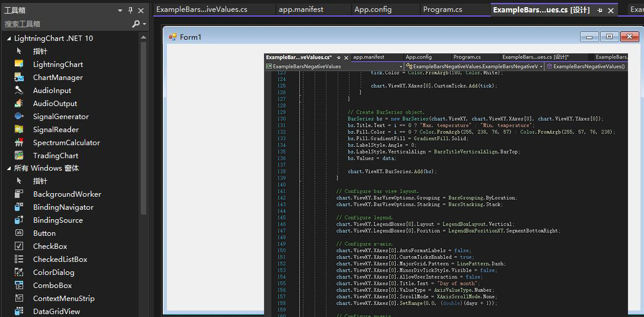The width and height of the screenshot is (644, 317).
Task: Switch to the outer app.manifest tab
Action: click(x=301, y=9)
